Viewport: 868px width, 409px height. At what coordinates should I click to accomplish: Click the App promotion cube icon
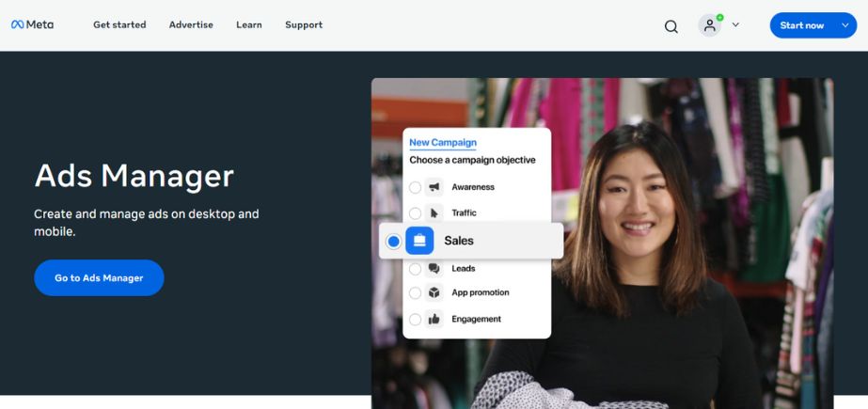[434, 292]
